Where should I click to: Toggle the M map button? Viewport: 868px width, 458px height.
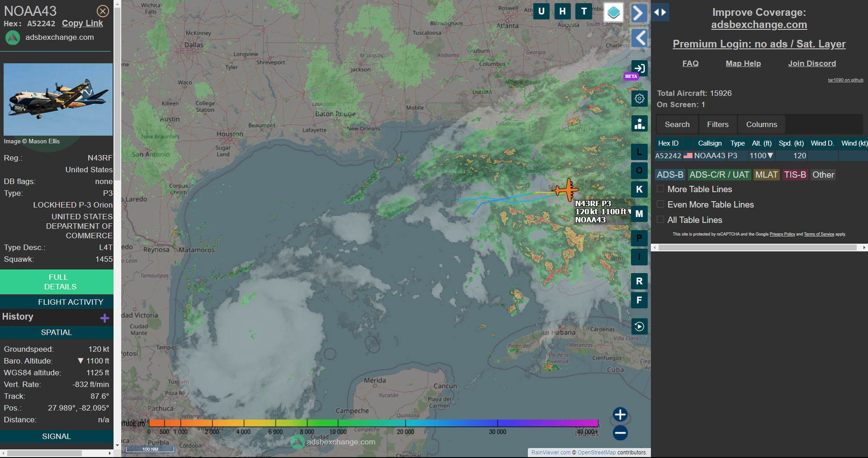pos(639,213)
